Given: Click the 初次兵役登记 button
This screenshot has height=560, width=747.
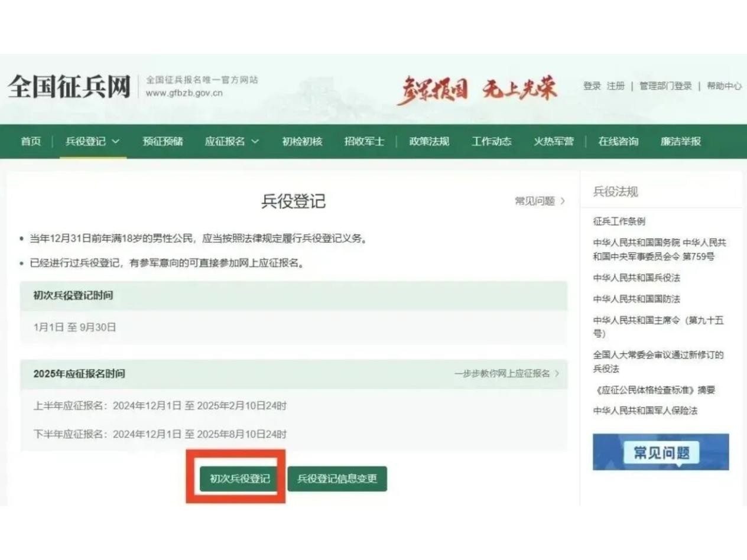Looking at the screenshot, I should pyautogui.click(x=239, y=478).
